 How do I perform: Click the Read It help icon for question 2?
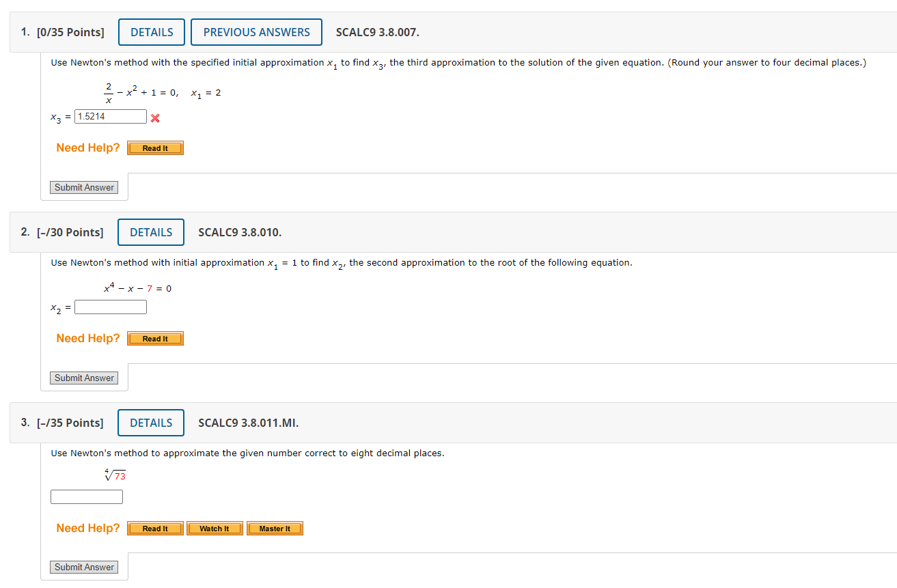click(155, 338)
